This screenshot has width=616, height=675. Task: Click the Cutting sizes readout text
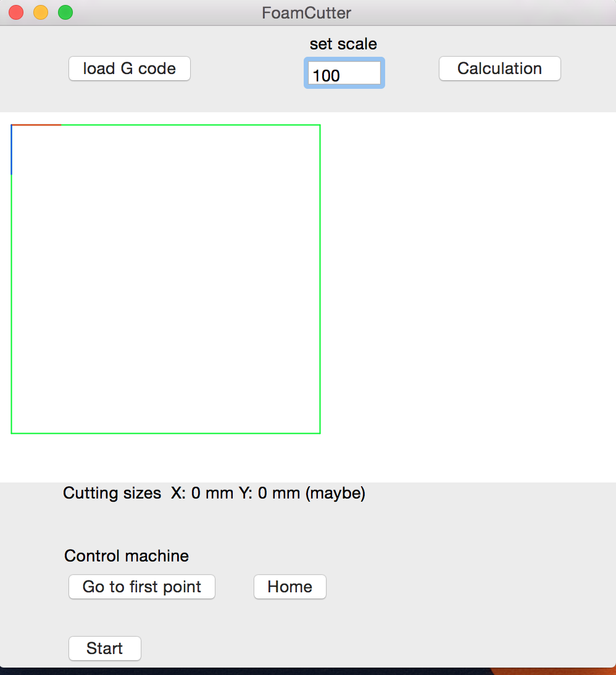click(x=214, y=494)
